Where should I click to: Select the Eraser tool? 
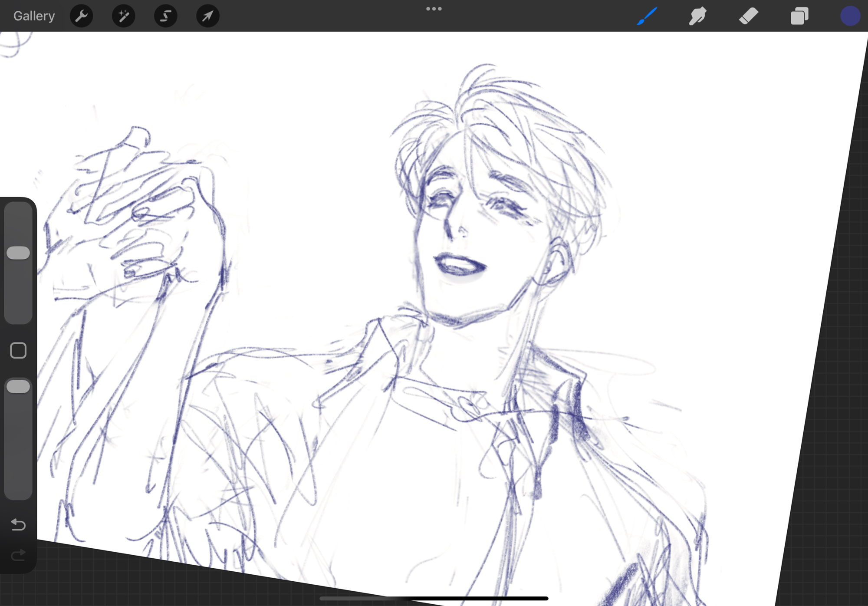tap(748, 16)
